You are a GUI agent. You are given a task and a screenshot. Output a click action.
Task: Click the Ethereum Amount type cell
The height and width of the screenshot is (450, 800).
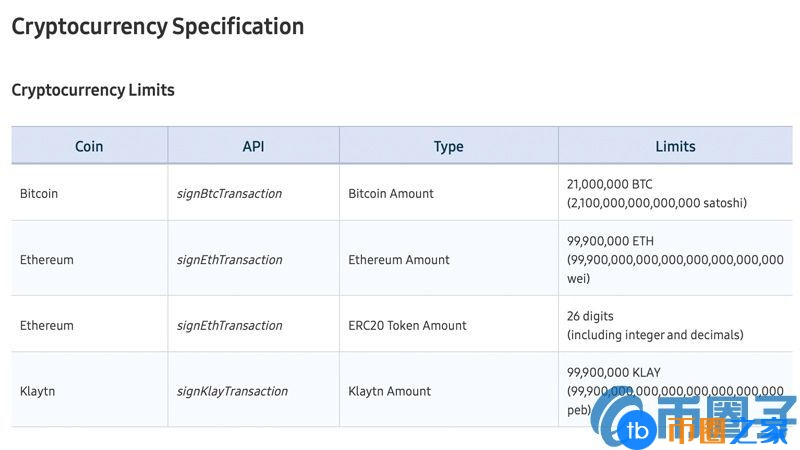(x=399, y=259)
